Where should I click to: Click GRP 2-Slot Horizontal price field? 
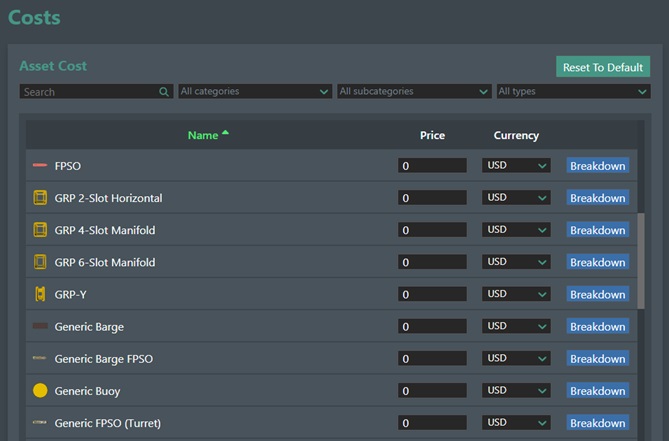[x=432, y=197]
